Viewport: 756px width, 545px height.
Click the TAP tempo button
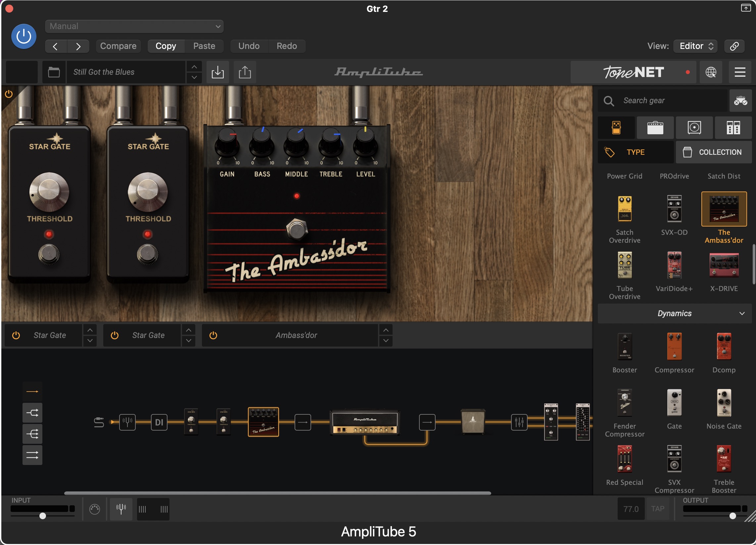coord(658,509)
